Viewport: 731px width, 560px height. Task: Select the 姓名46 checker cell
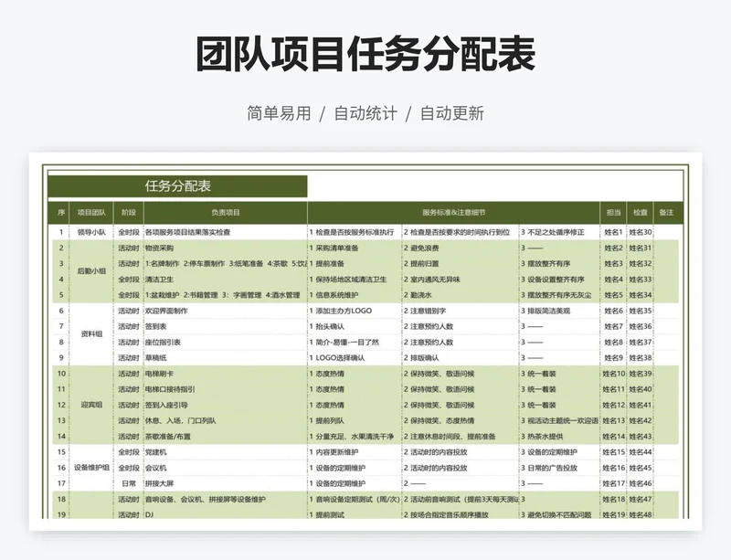click(641, 483)
